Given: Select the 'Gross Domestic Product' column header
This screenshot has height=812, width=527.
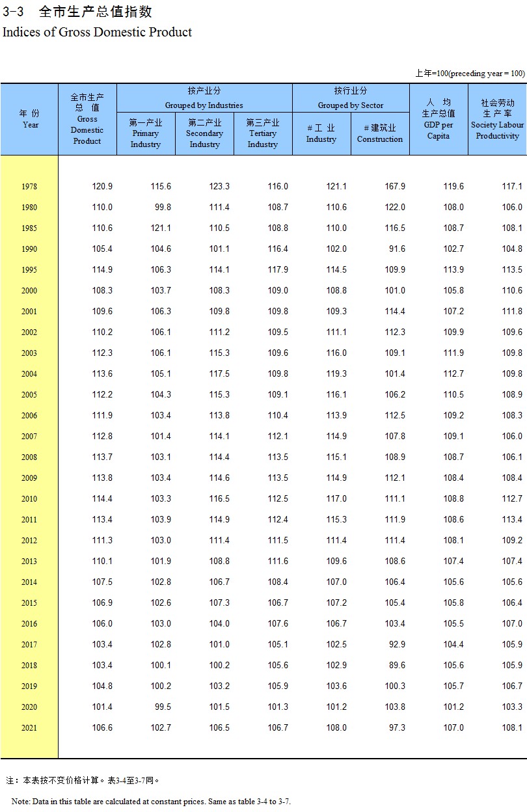Looking at the screenshot, I should coord(87,119).
